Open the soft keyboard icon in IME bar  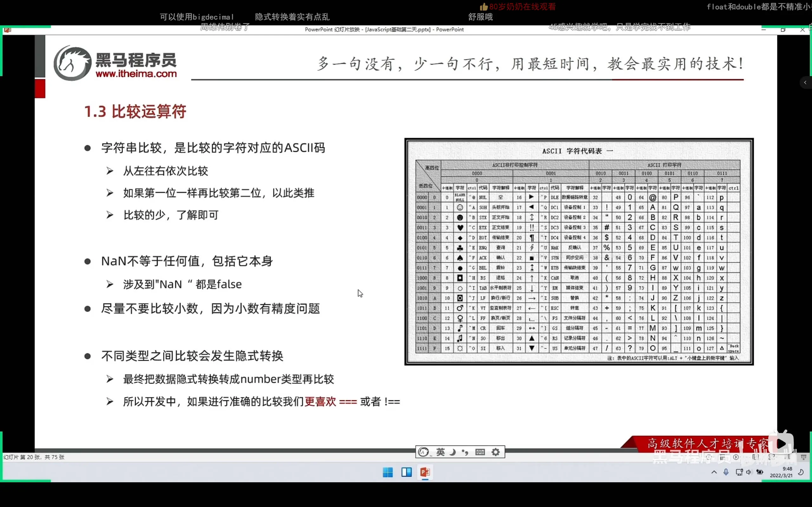pos(480,452)
